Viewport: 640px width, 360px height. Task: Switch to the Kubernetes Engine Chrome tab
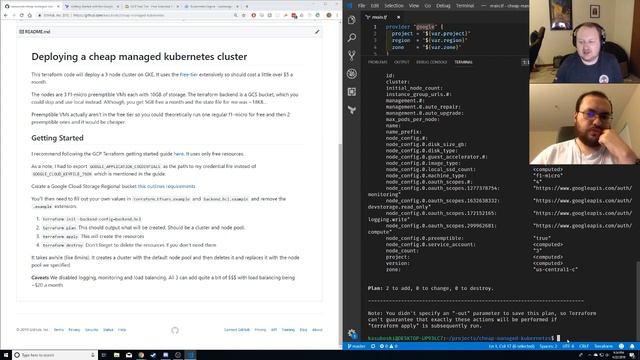pyautogui.click(x=210, y=7)
